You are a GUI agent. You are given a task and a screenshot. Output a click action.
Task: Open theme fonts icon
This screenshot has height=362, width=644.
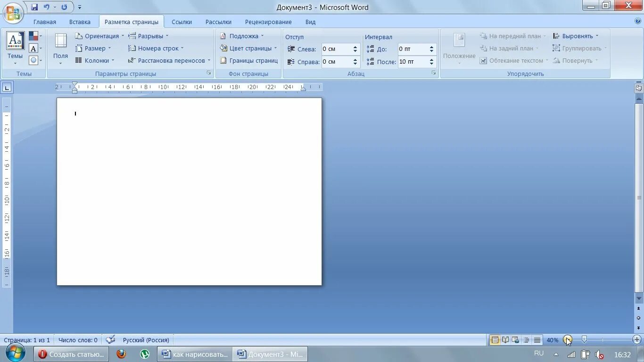click(x=35, y=48)
